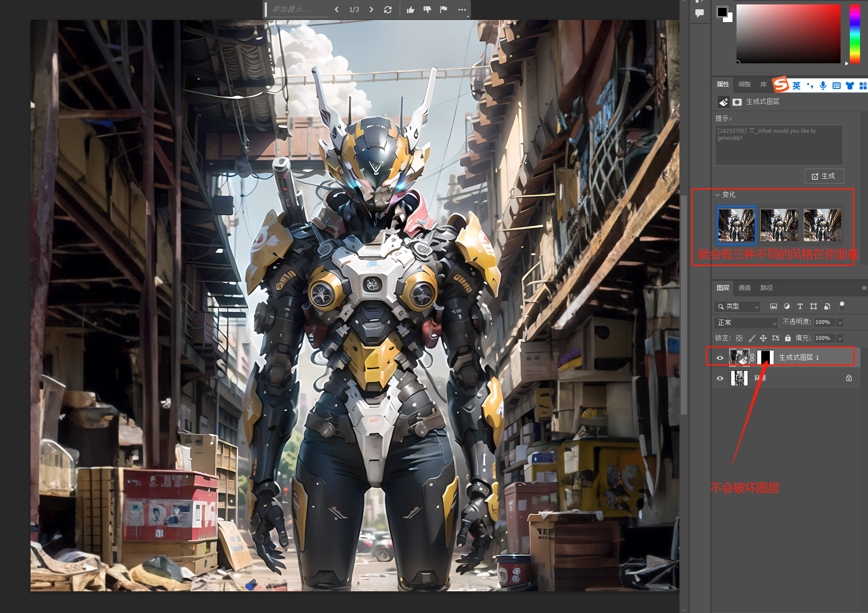Viewport: 868px width, 613px height.
Task: Filter layers by adjustment layers icon
Action: click(787, 306)
